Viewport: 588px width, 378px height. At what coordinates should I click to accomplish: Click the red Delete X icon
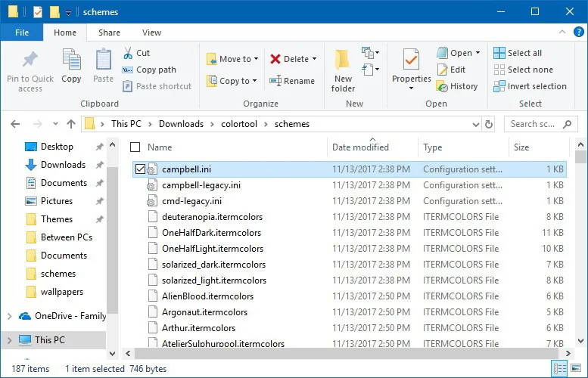275,59
